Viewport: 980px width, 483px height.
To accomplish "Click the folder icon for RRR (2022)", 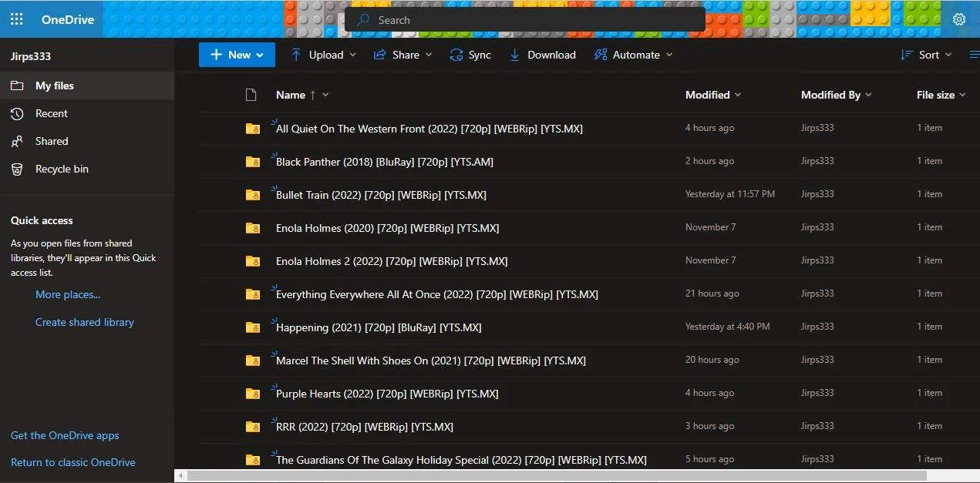I will [252, 427].
